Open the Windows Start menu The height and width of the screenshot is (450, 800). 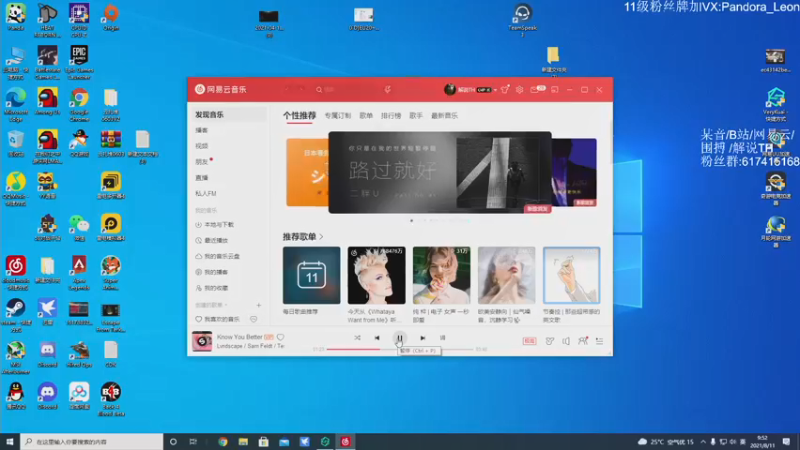[x=10, y=441]
